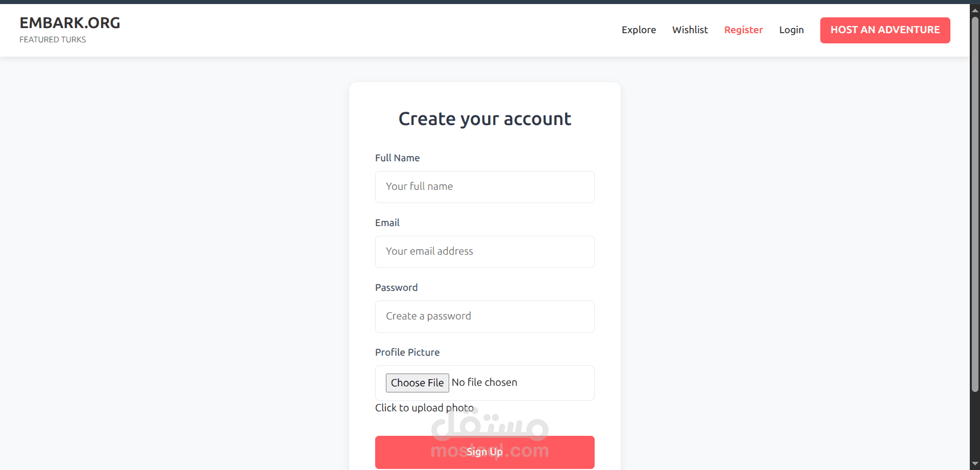Viewport: 980px width, 470px height.
Task: Select the Register nav link
Action: (x=743, y=30)
